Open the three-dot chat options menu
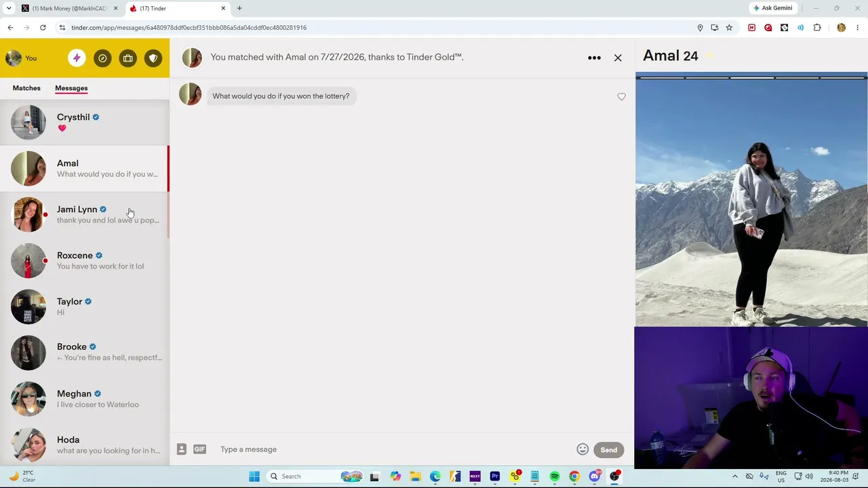Image resolution: width=868 pixels, height=488 pixels. tap(594, 58)
